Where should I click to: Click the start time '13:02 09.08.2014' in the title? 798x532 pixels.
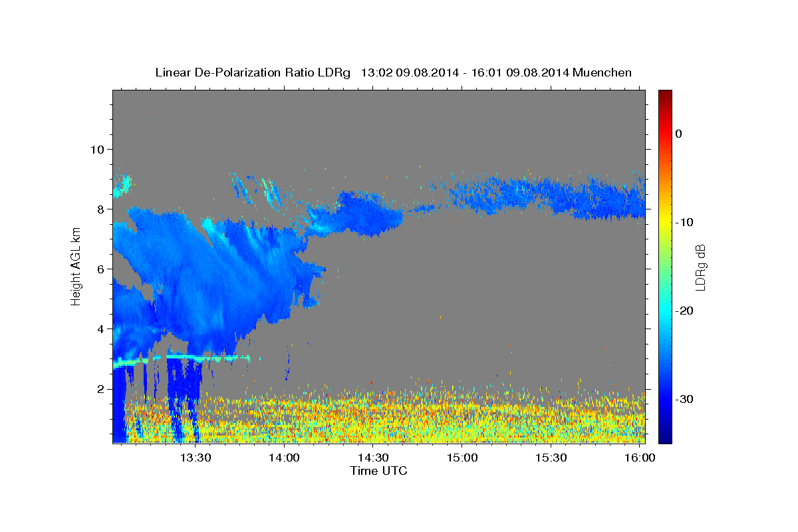tap(409, 72)
